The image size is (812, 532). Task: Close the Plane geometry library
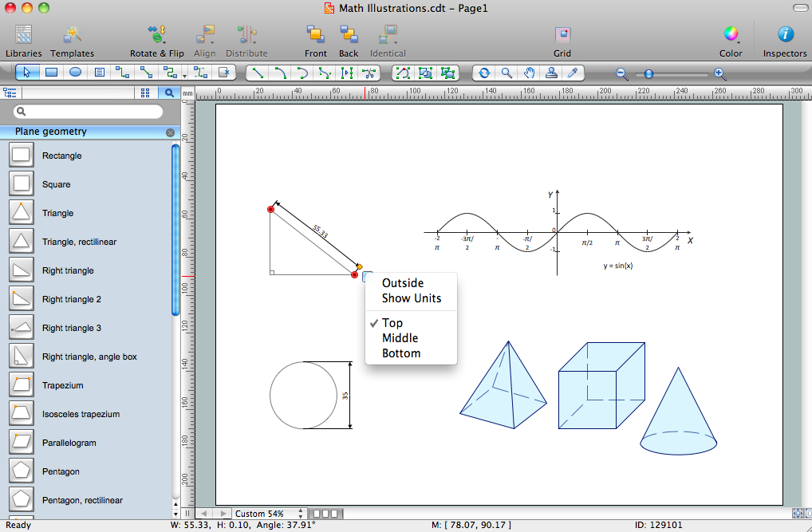(x=170, y=132)
